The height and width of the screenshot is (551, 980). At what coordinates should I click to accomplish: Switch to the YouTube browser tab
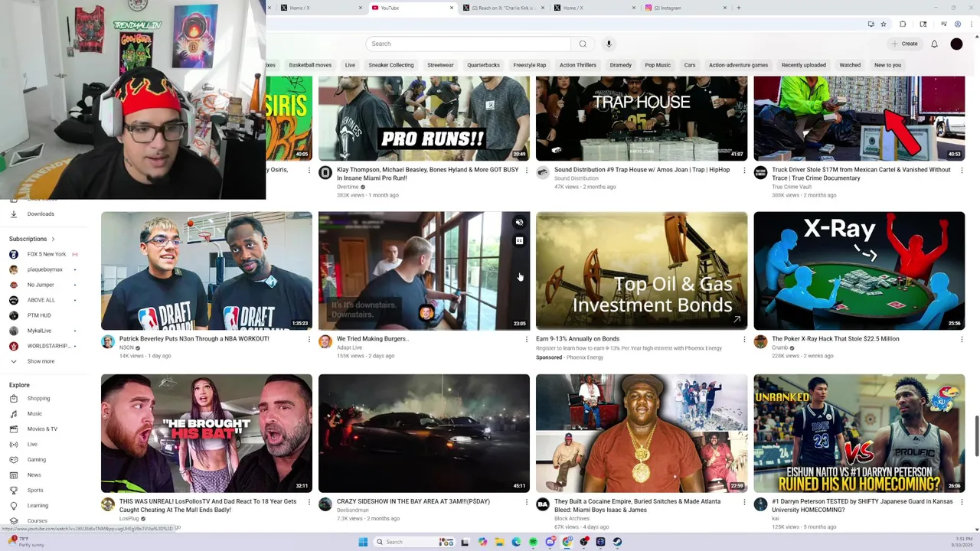click(411, 8)
